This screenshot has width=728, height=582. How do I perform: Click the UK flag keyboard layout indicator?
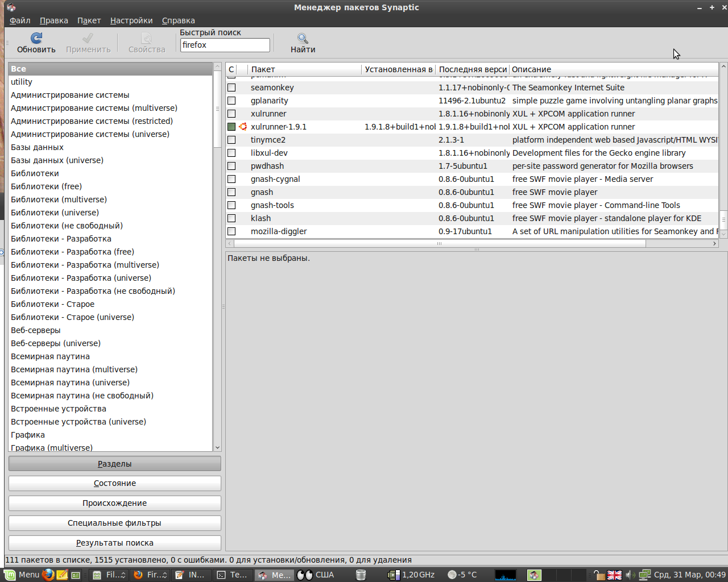coord(614,575)
